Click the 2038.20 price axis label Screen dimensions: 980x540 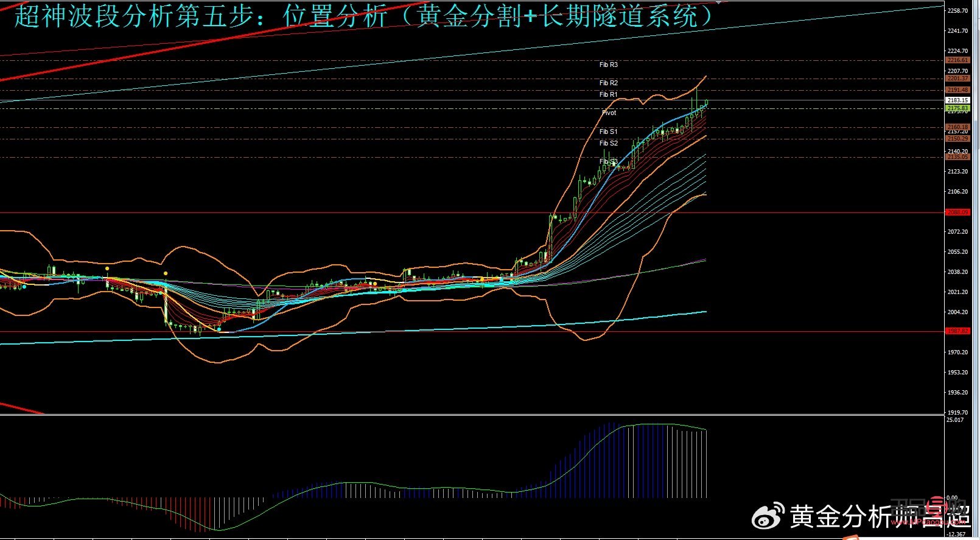(957, 272)
